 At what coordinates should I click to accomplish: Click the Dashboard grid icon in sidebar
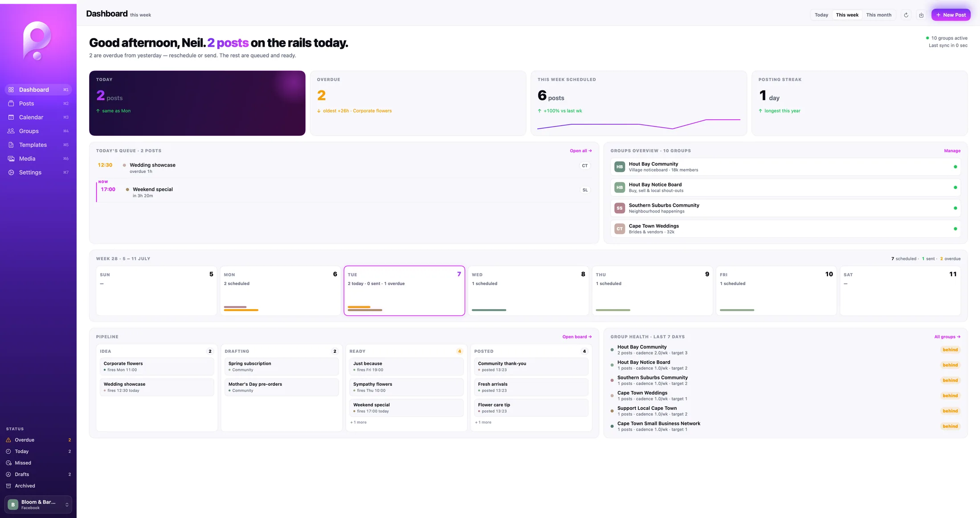tap(11, 90)
